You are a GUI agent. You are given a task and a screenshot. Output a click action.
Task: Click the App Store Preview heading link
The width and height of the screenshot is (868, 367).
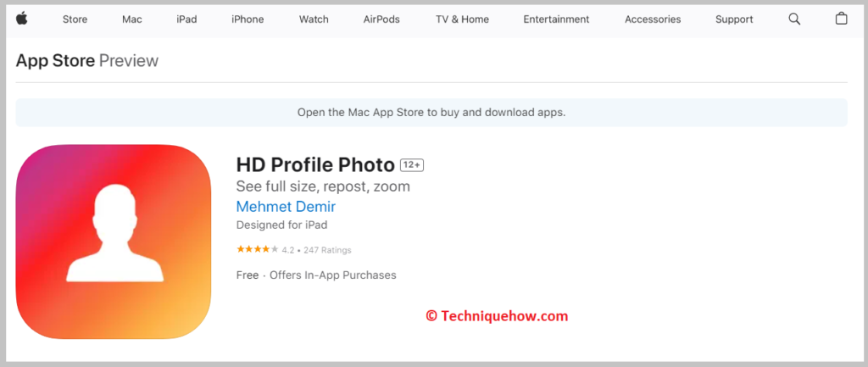tap(87, 60)
